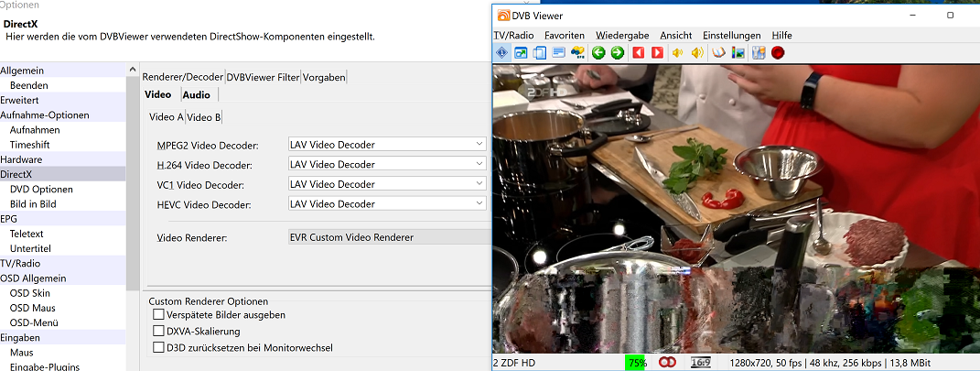Click the red record button in toolbar
980x371 pixels.
tap(778, 53)
